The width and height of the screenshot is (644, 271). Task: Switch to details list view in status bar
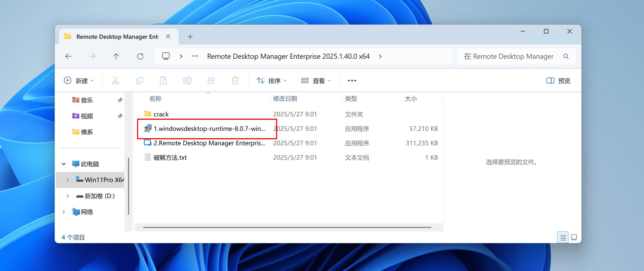click(x=563, y=237)
